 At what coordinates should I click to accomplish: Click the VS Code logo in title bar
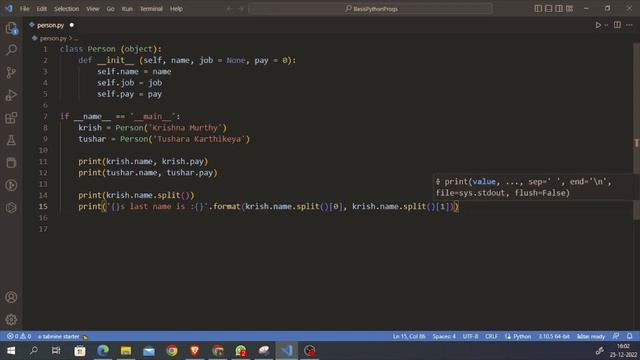pyautogui.click(x=9, y=9)
